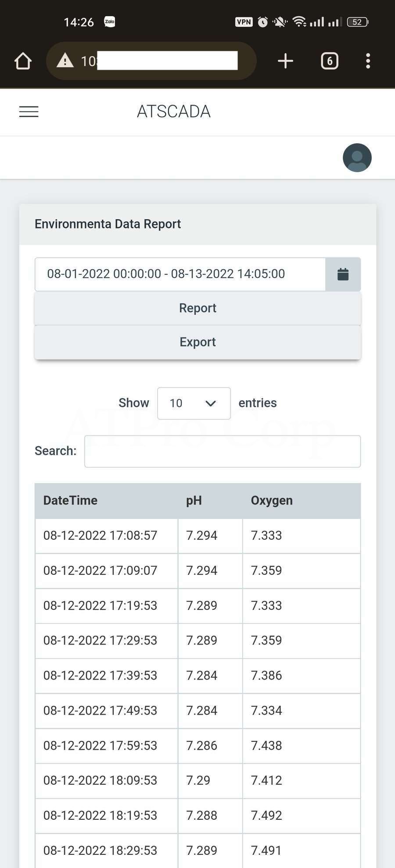395x868 pixels.
Task: Open the tab switcher showing 6 tabs
Action: click(x=330, y=61)
